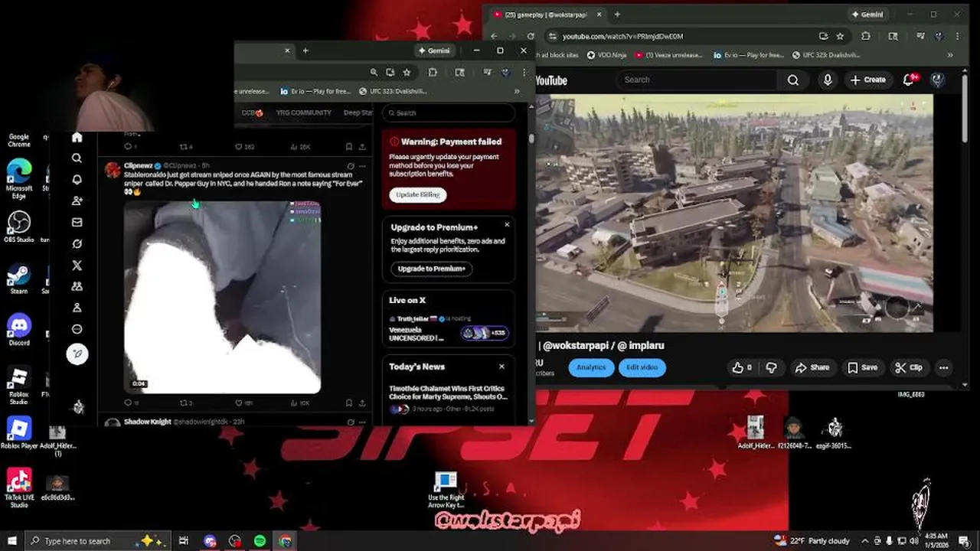Open X Premium logo icon in sidebar
This screenshot has width=980, height=551.
point(77,265)
